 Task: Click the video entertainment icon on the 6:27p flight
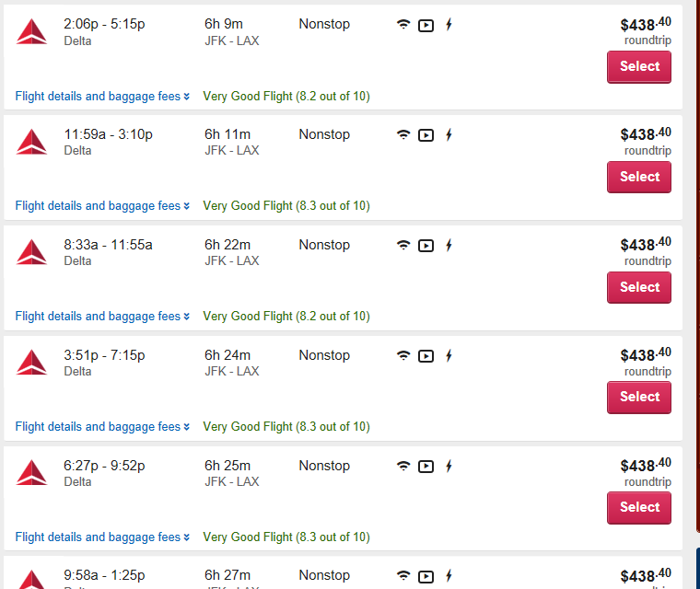426,467
